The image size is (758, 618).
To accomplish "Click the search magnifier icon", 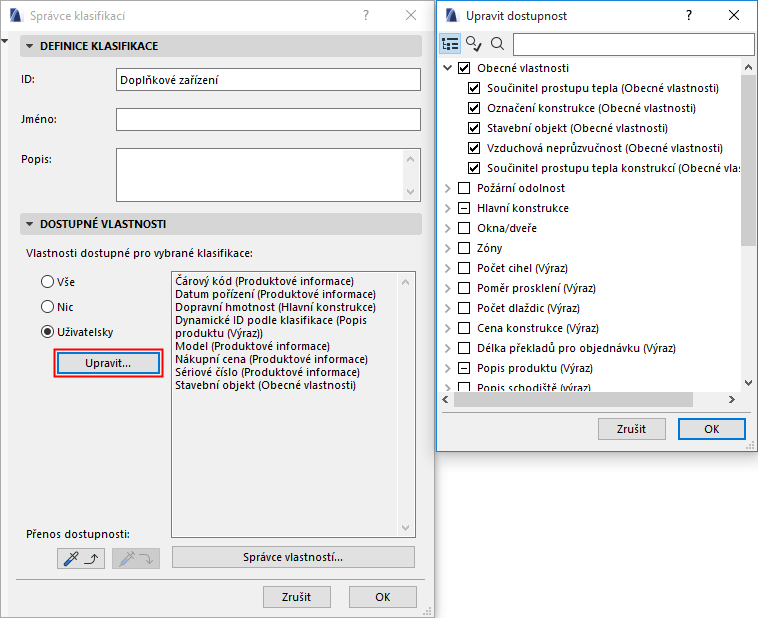I will click(x=497, y=44).
